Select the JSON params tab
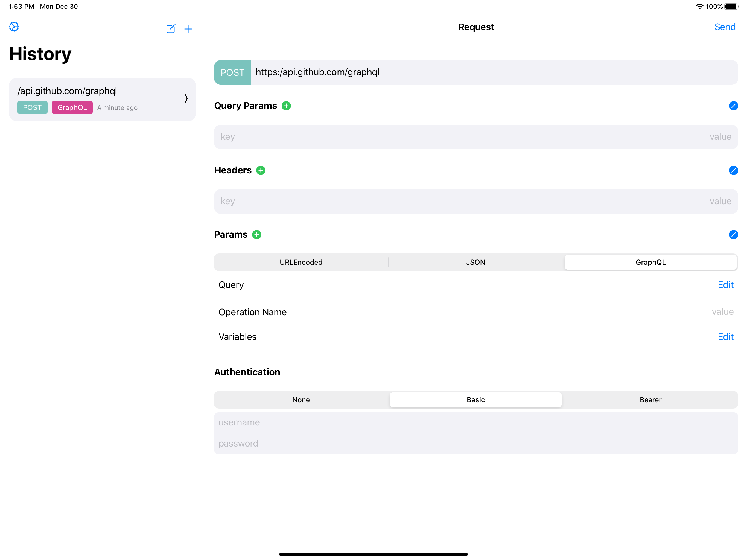This screenshot has width=747, height=560. [475, 262]
